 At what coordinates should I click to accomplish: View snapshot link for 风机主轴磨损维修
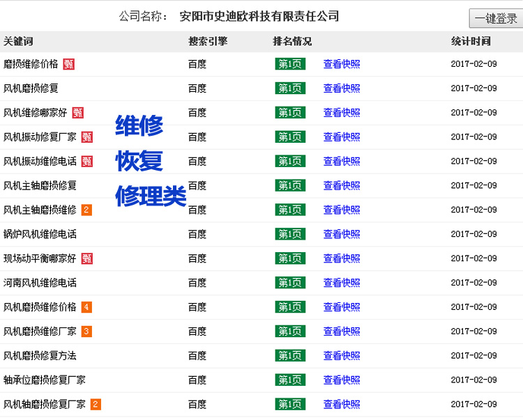[342, 210]
